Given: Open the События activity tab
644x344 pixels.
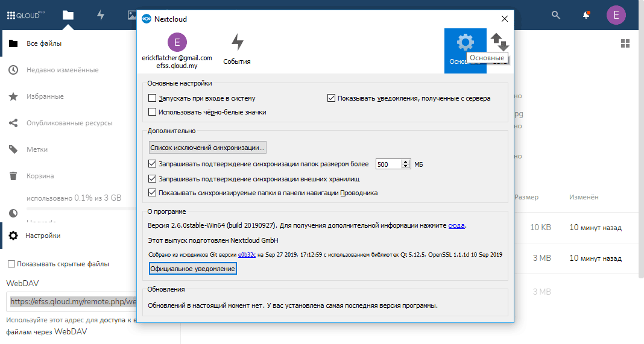Looking at the screenshot, I should [237, 49].
